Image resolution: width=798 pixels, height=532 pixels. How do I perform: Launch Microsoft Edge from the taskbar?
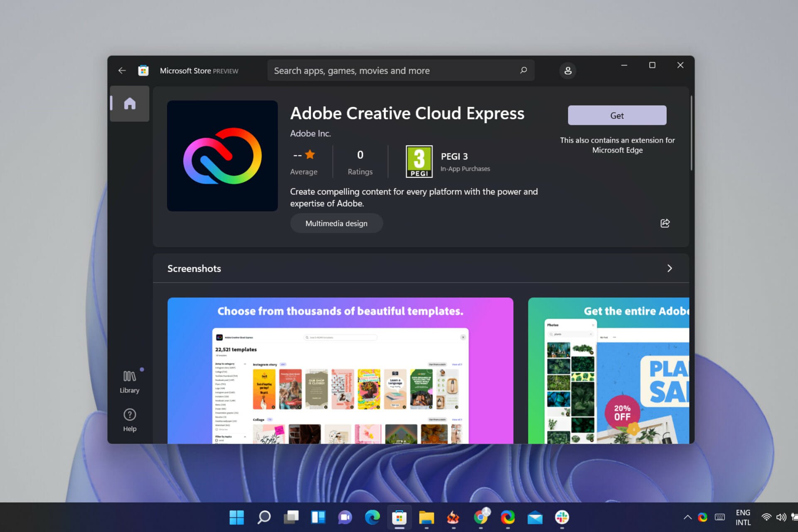click(x=372, y=517)
